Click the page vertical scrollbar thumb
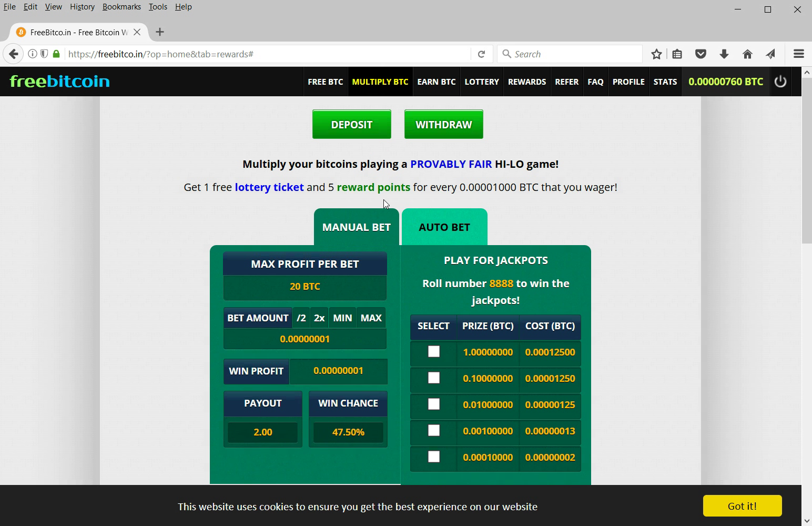Viewport: 812px width, 526px height. [807, 161]
